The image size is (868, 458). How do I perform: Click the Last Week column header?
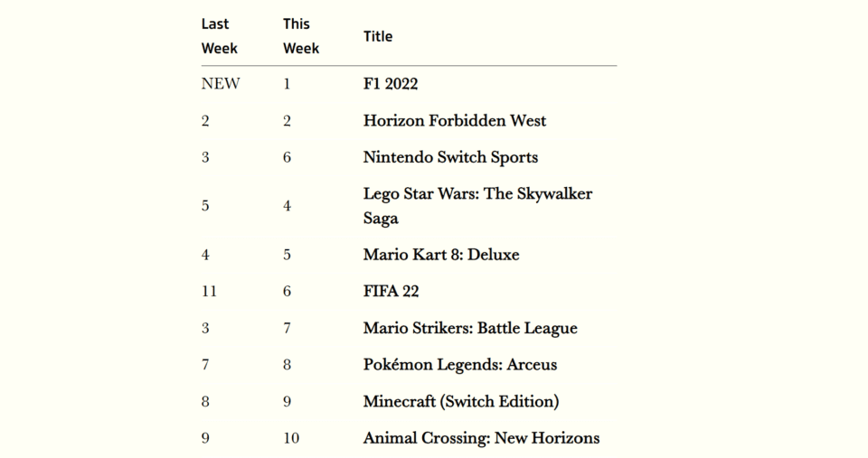[219, 36]
